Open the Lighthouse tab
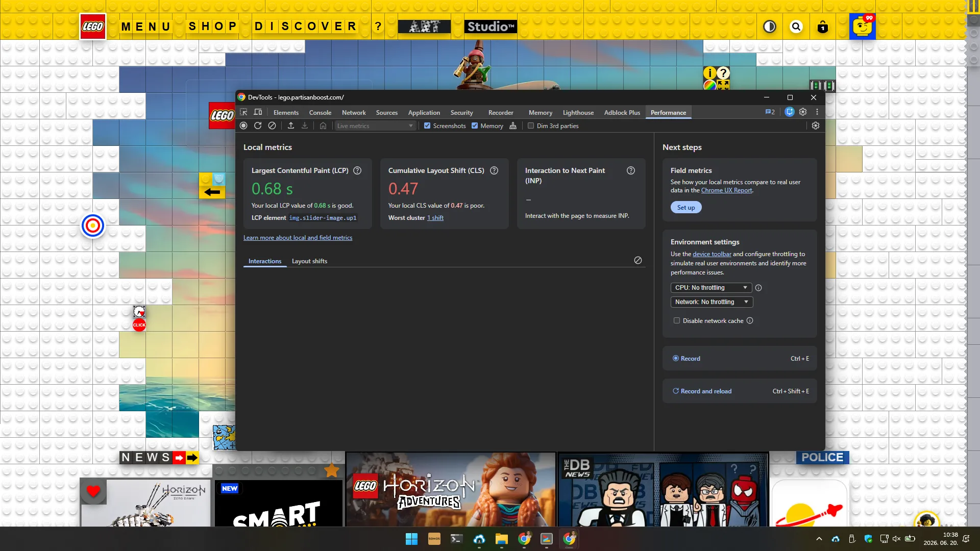The height and width of the screenshot is (551, 980). pos(578,112)
